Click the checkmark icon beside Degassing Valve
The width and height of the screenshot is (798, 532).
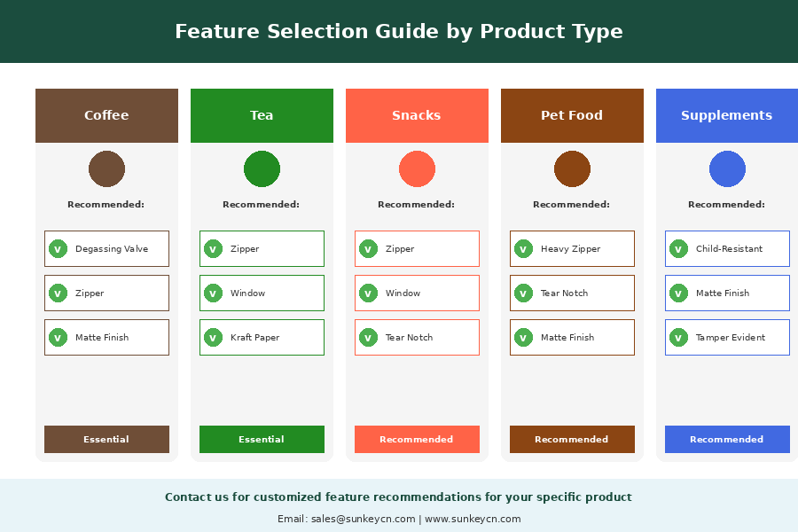[58, 249]
